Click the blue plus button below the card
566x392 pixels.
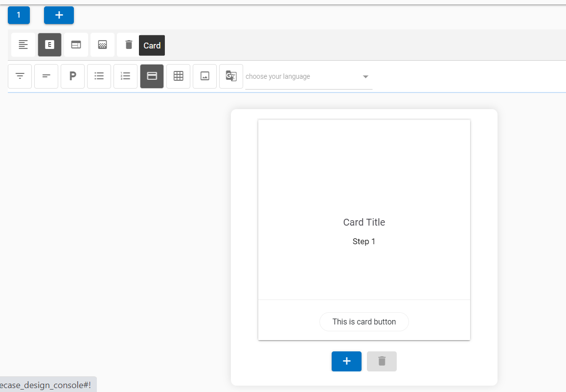346,361
